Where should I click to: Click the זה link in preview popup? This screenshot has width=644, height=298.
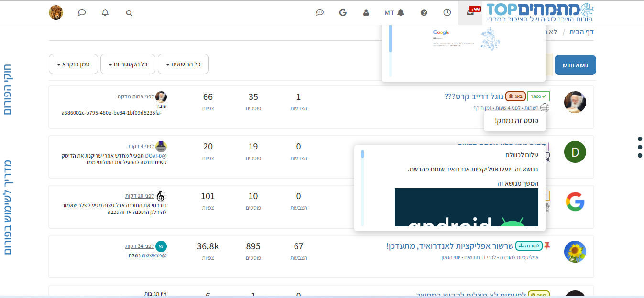click(x=500, y=183)
